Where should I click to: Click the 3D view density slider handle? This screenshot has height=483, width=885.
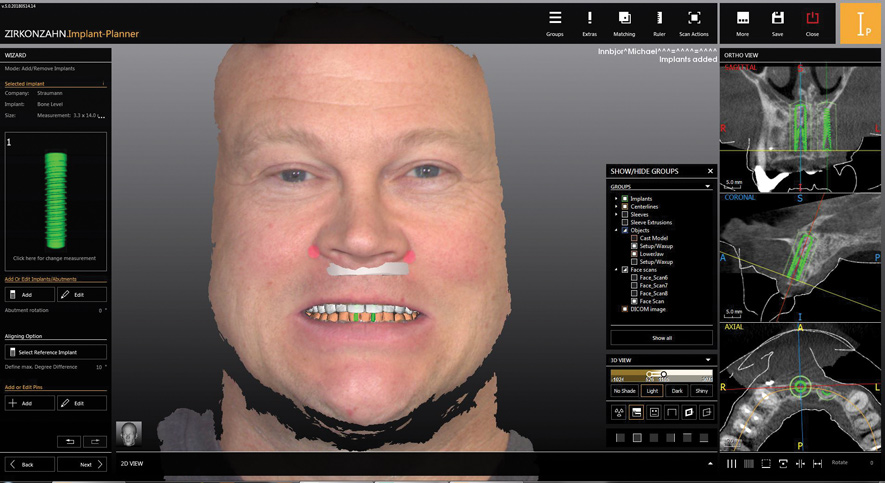tap(663, 374)
